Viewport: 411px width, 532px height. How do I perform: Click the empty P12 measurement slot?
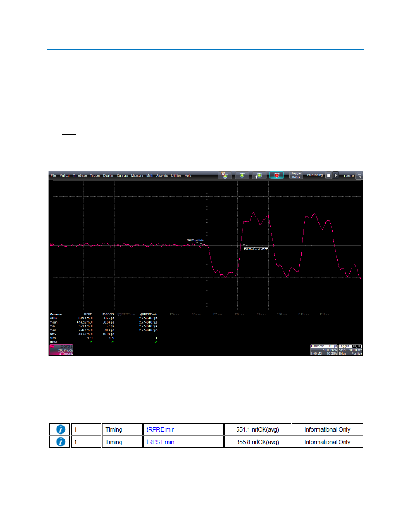325,314
